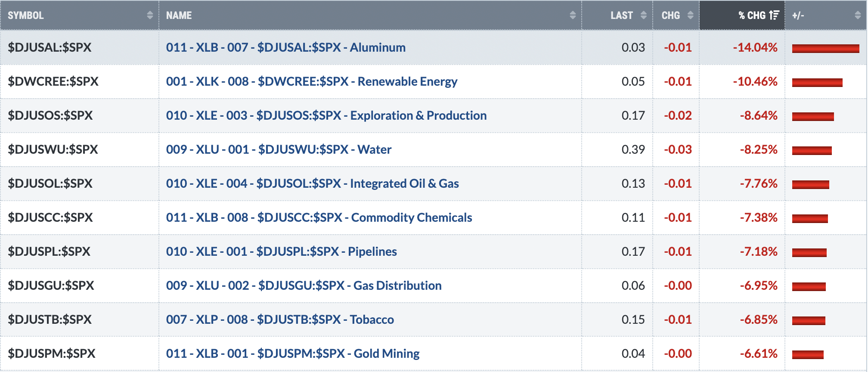This screenshot has height=372, width=868.
Task: Open Aluminum $DJUSAL:$SPX link
Action: (x=286, y=47)
